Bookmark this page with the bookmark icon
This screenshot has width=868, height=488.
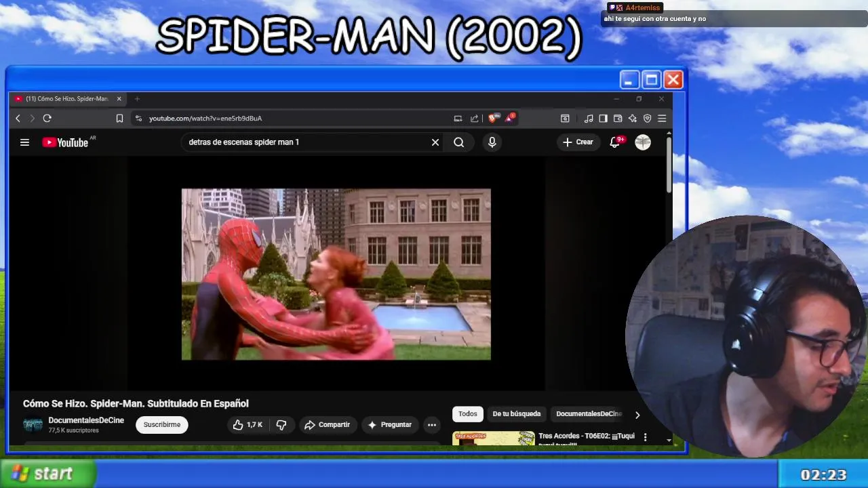[119, 118]
